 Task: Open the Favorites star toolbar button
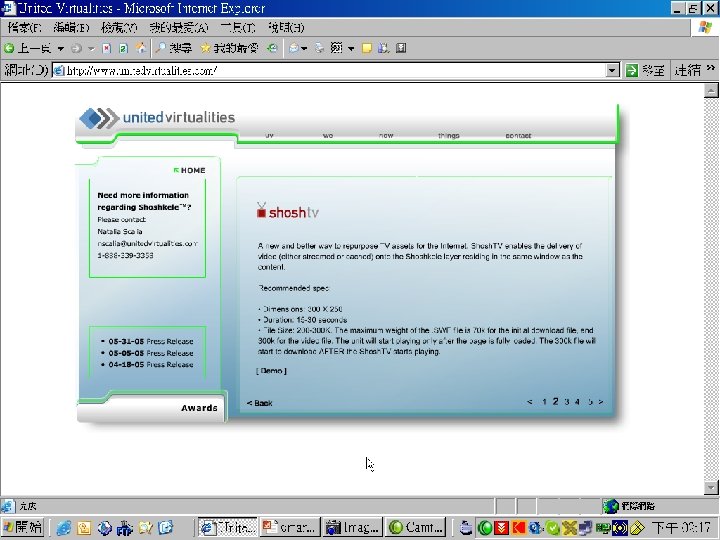pyautogui.click(x=229, y=48)
